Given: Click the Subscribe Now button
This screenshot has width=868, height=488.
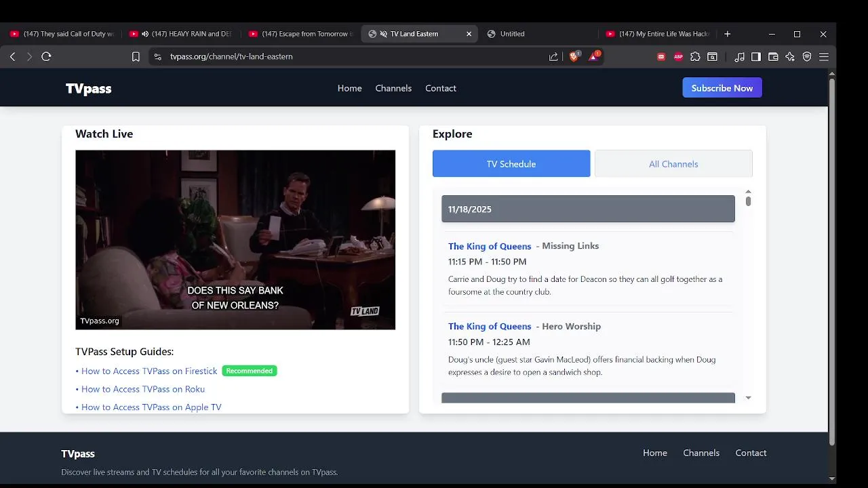Looking at the screenshot, I should 722,88.
